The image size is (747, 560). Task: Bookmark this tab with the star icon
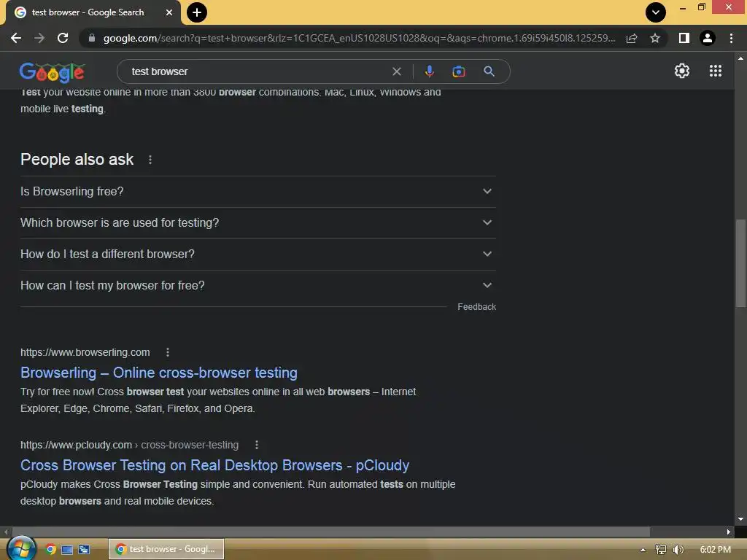655,38
